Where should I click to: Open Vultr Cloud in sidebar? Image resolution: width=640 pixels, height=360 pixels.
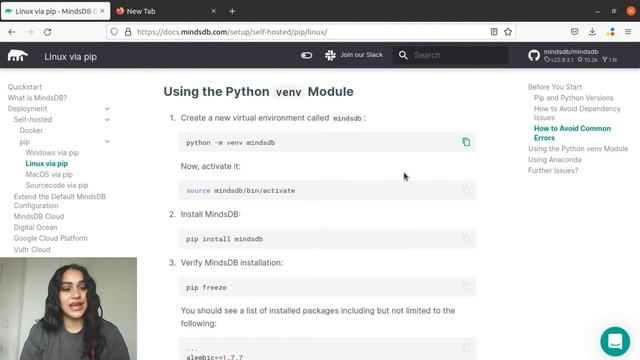pos(32,249)
